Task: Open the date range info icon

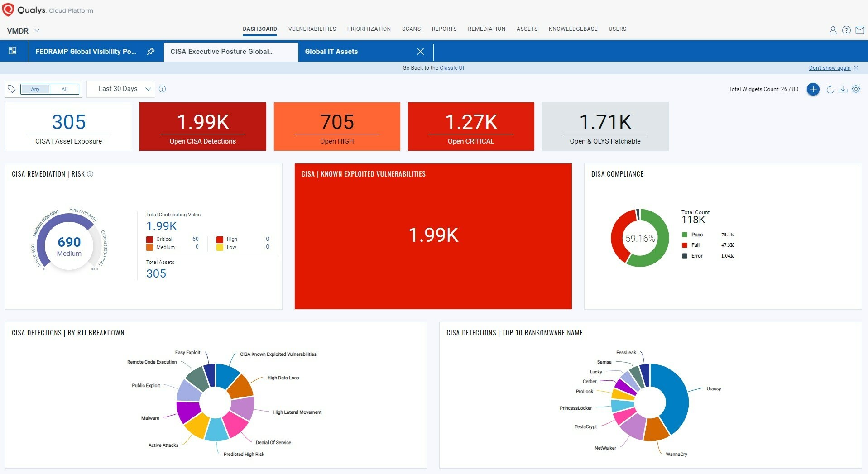Action: click(163, 89)
